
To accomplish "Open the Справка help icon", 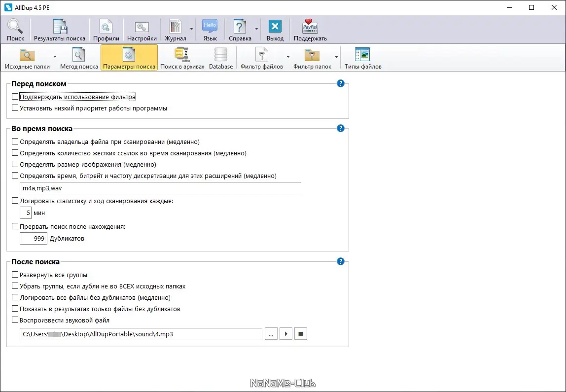I will [240, 30].
